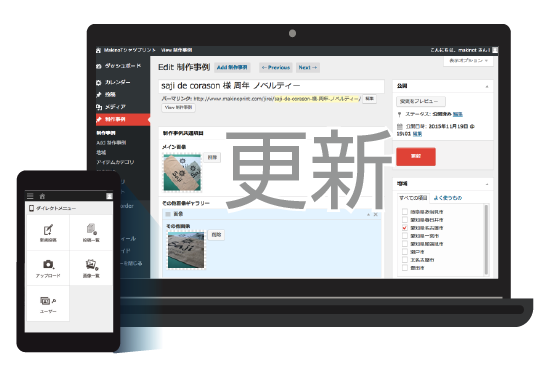Open ダッシュボード in the sidebar

click(122, 66)
